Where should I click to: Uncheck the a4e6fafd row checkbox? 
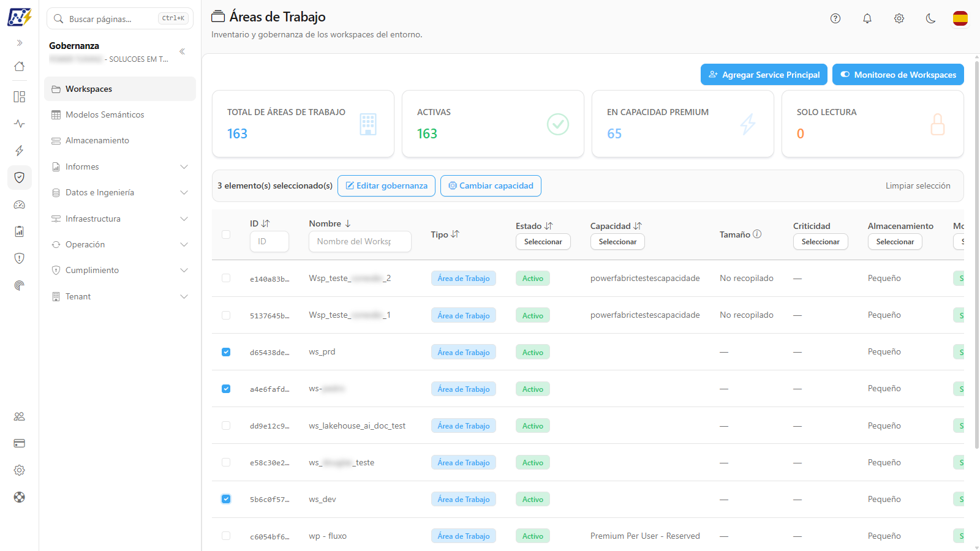[226, 389]
